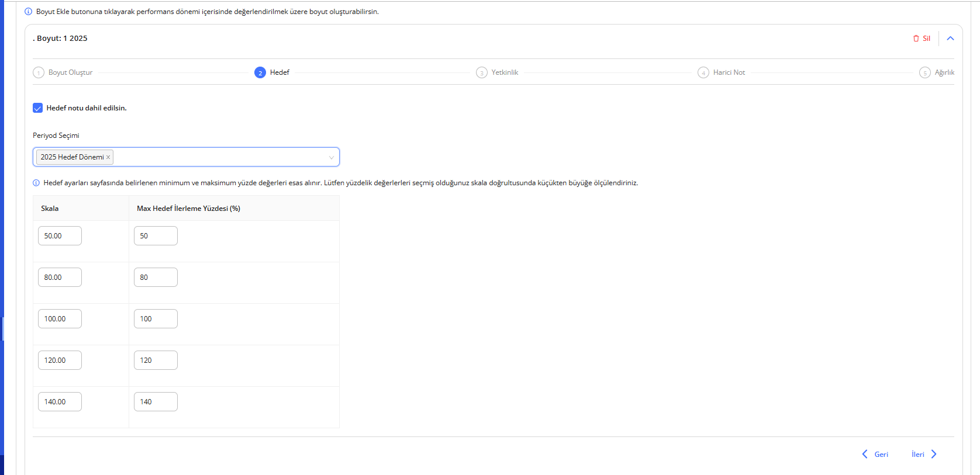980x475 pixels.
Task: Click the step 3 Yetkinlik circle icon
Action: click(482, 72)
